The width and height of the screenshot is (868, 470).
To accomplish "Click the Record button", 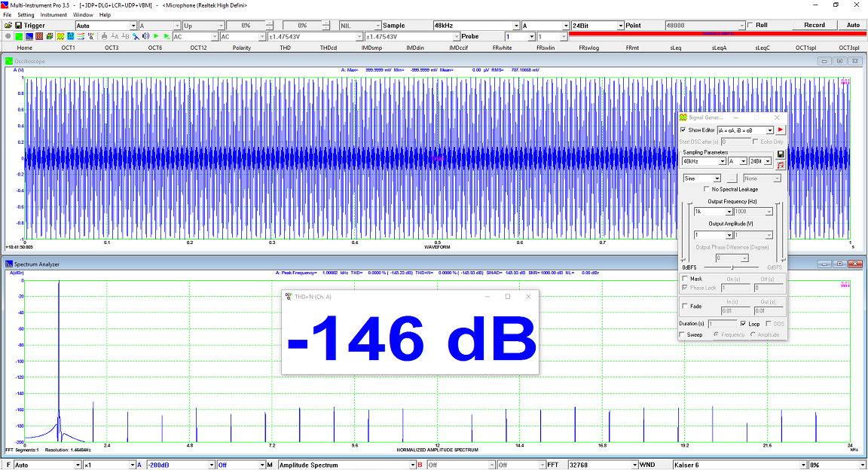I will pyautogui.click(x=814, y=25).
